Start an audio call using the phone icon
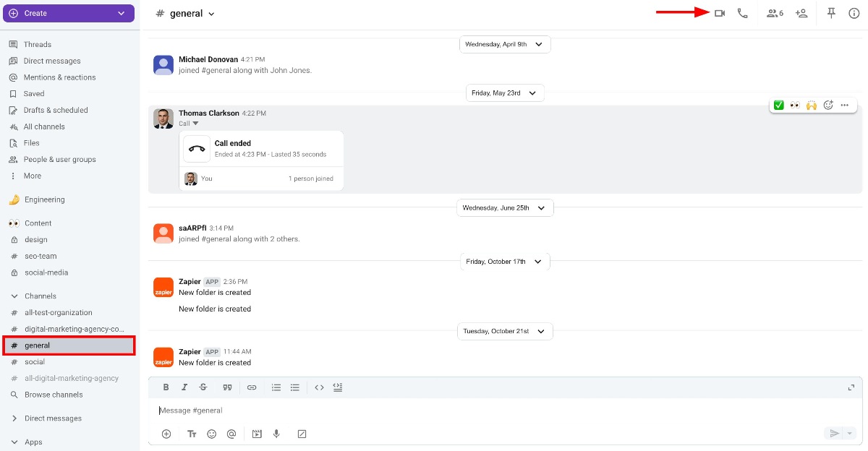Viewport: 868px width, 451px height. [743, 13]
